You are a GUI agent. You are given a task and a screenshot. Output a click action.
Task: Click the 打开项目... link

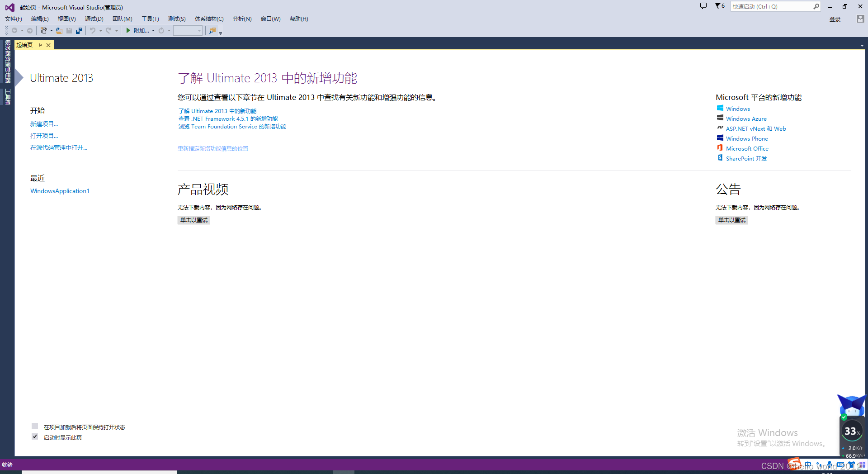pyautogui.click(x=44, y=136)
